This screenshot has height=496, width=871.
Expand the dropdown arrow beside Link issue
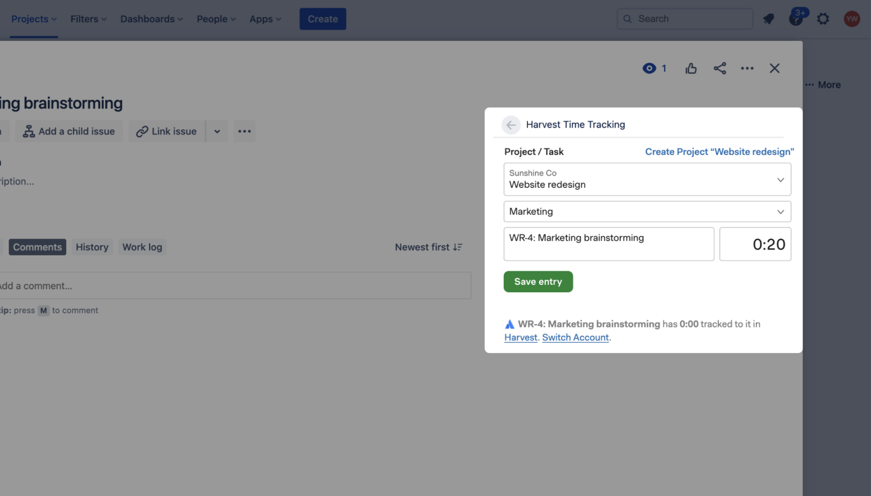pyautogui.click(x=217, y=132)
